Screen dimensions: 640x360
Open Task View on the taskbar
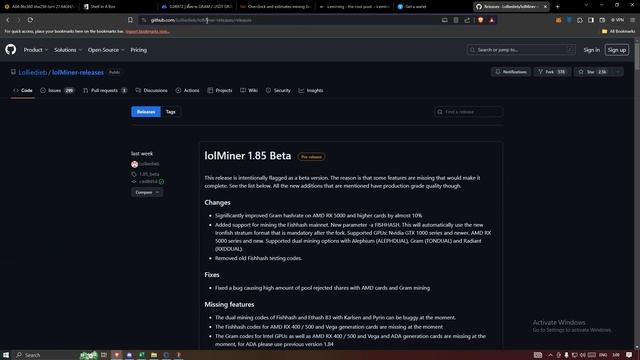pos(104,355)
